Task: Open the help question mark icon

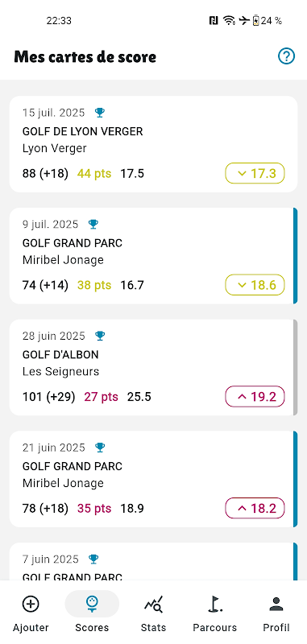Action: [286, 56]
